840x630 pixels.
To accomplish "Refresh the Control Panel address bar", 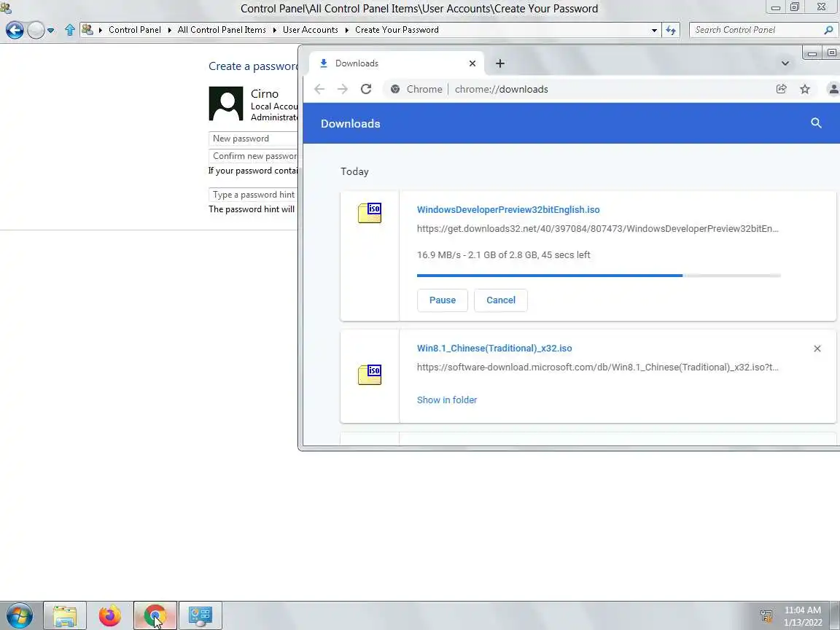I will 671,30.
